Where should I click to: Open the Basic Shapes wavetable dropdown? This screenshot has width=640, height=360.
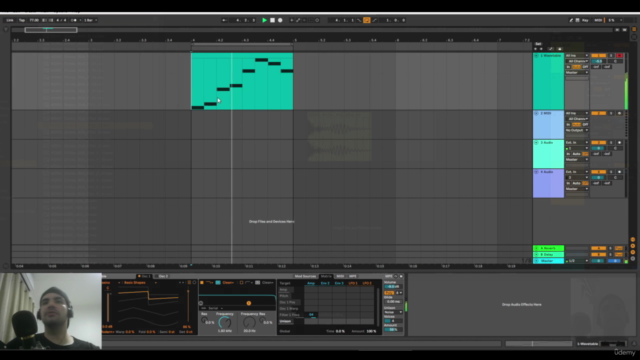140,282
